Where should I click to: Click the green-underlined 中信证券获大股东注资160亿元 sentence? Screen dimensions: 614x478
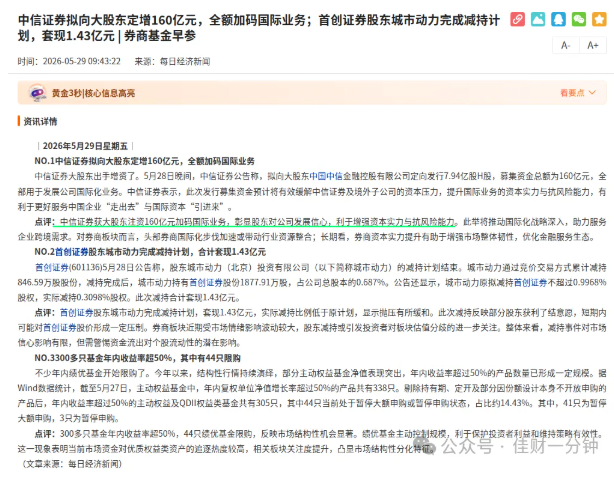coord(257,222)
